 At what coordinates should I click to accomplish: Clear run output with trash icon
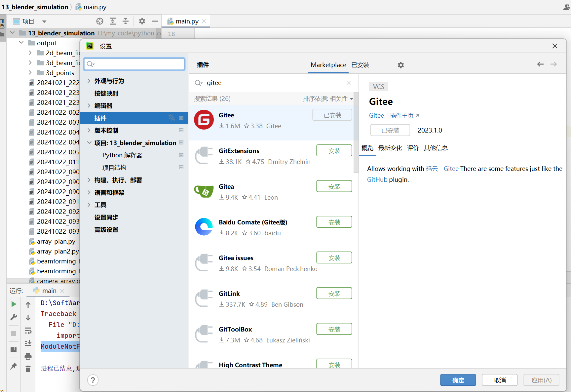(28, 369)
